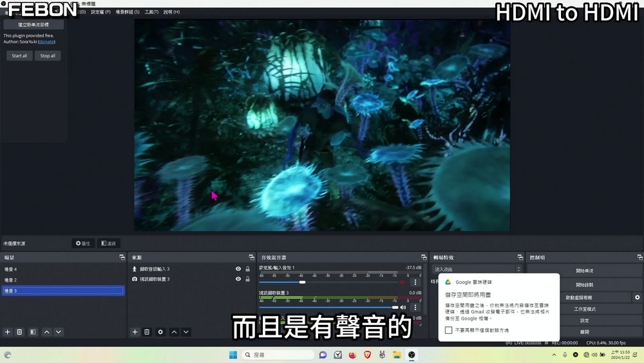Toggle lock on 視訊擷取裝置 3 source

248,279
